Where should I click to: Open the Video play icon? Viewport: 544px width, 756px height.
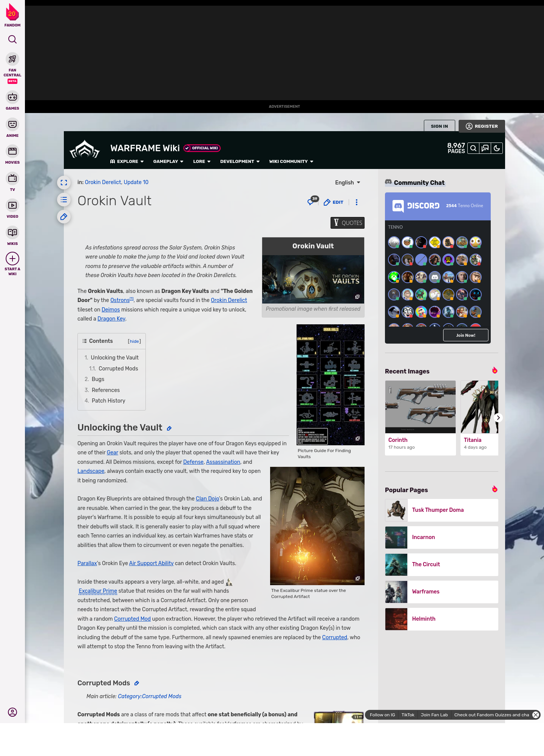point(12,205)
